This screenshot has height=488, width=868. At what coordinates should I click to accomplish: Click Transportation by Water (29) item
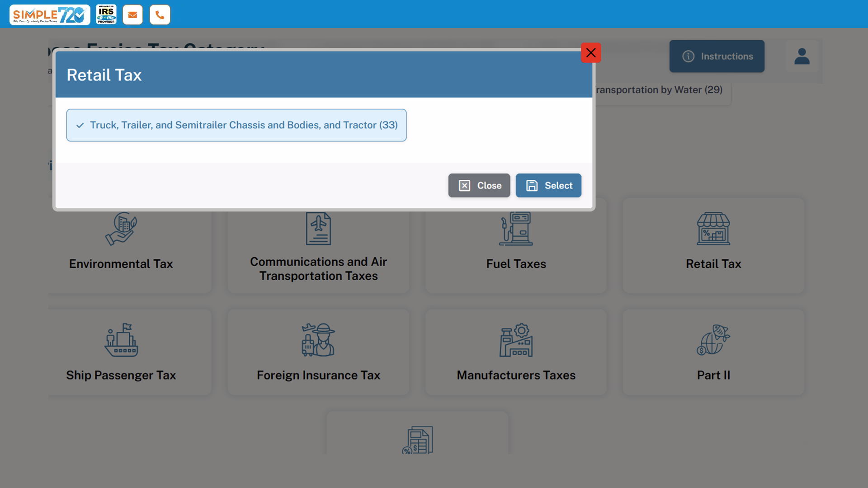(x=659, y=90)
